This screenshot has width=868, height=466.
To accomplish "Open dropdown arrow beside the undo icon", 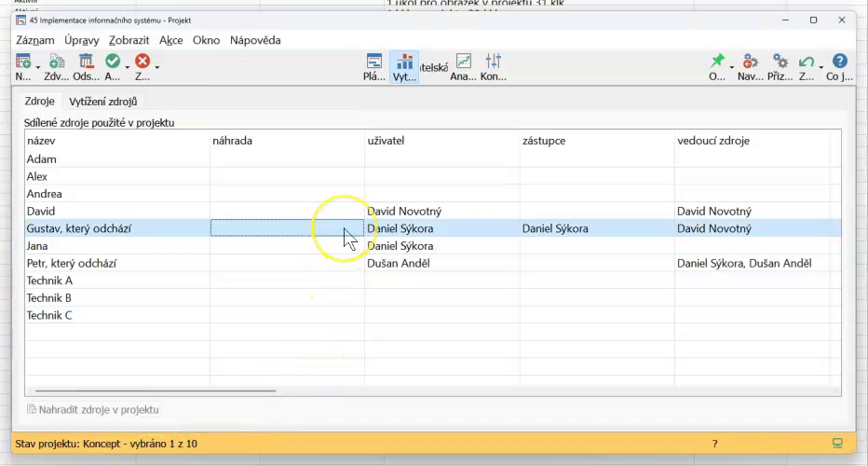I will (x=821, y=67).
